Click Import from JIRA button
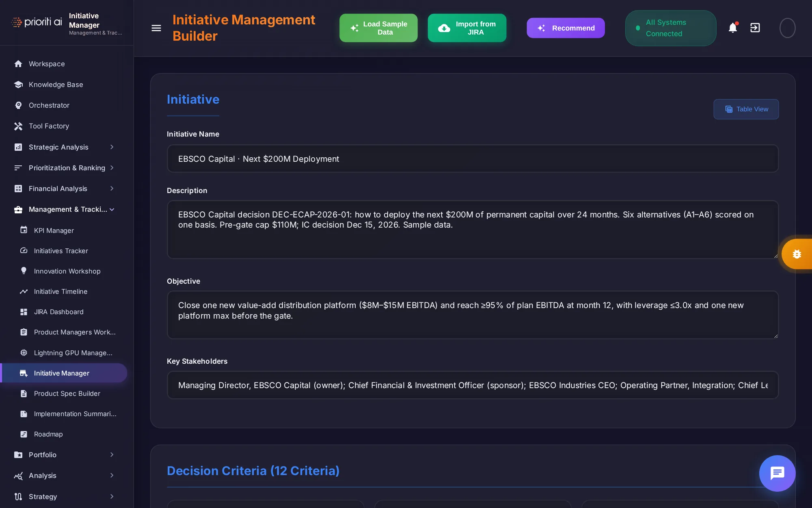Viewport: 812px width, 508px height. pyautogui.click(x=467, y=28)
